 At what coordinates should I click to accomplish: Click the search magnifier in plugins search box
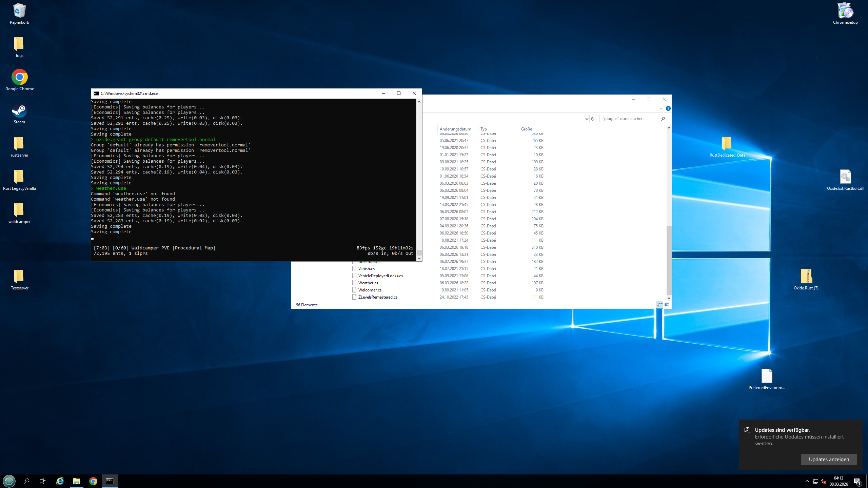coord(663,119)
